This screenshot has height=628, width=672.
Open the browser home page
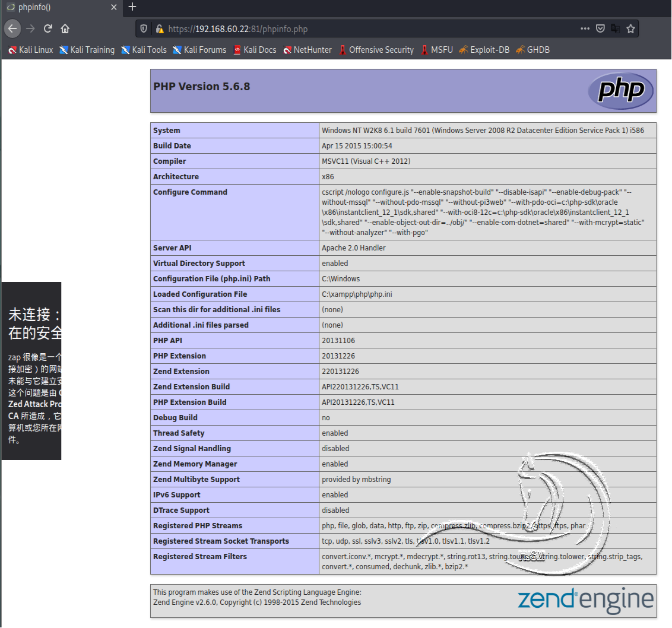click(x=65, y=28)
